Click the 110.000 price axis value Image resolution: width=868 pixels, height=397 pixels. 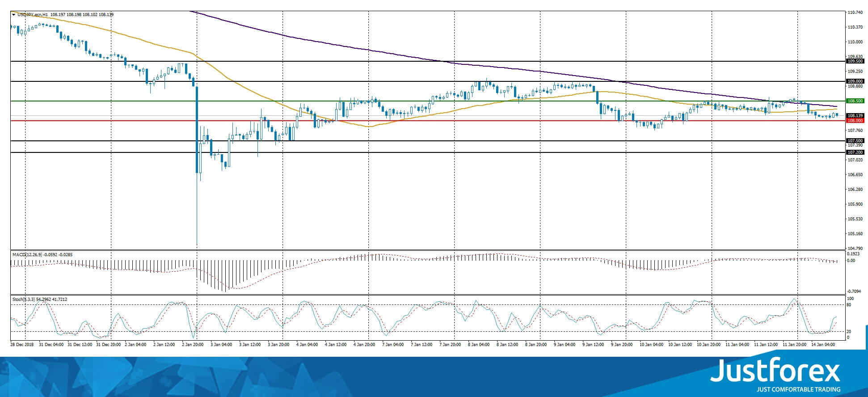[x=855, y=42]
